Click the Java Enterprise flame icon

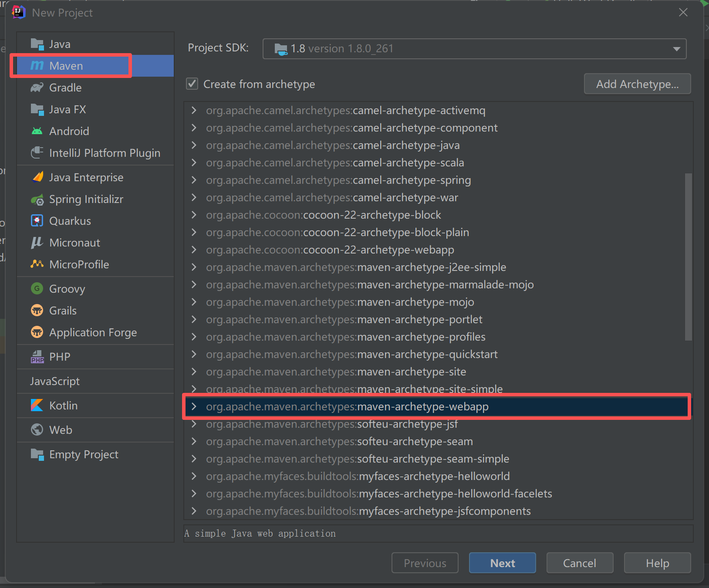point(38,177)
